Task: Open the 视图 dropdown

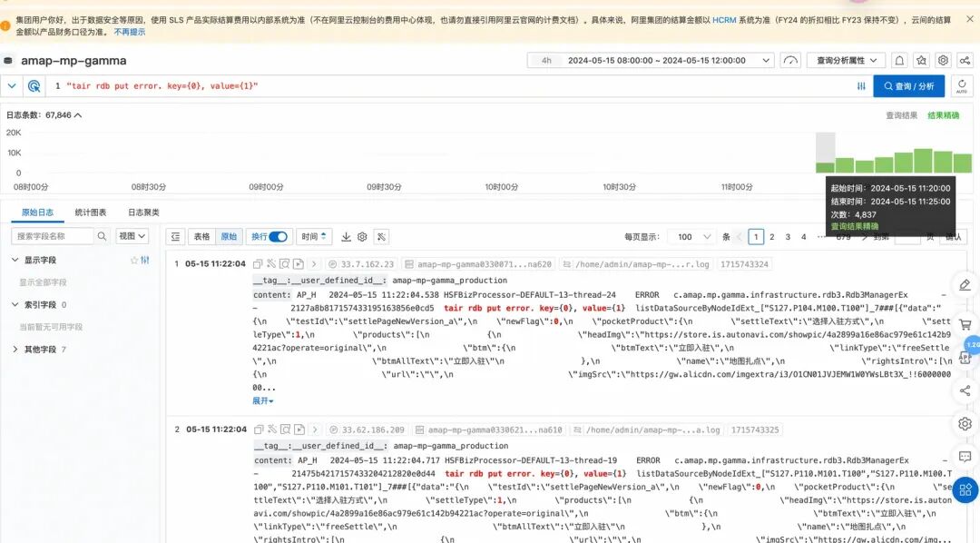Action: tap(132, 236)
